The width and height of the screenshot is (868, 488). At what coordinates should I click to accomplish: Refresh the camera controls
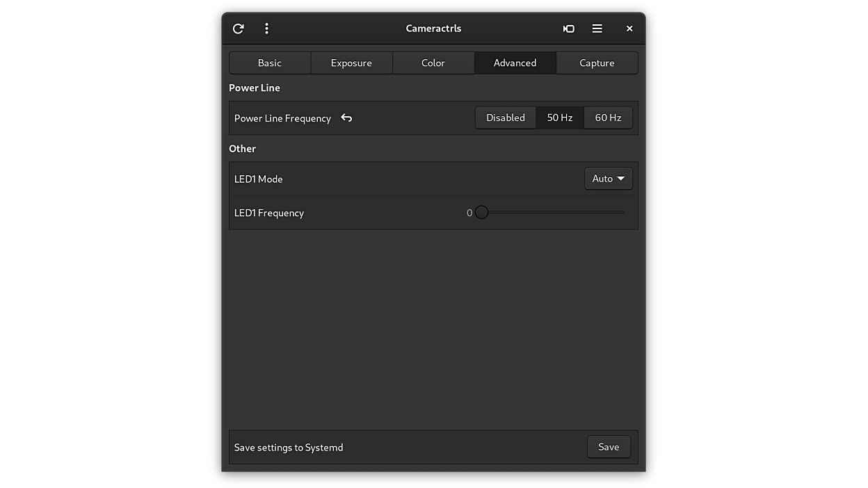coord(238,29)
